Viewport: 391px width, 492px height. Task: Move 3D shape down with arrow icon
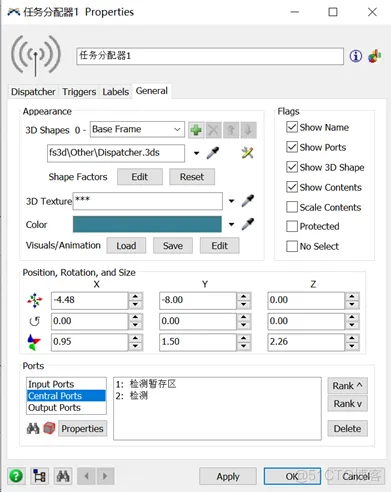(x=248, y=130)
